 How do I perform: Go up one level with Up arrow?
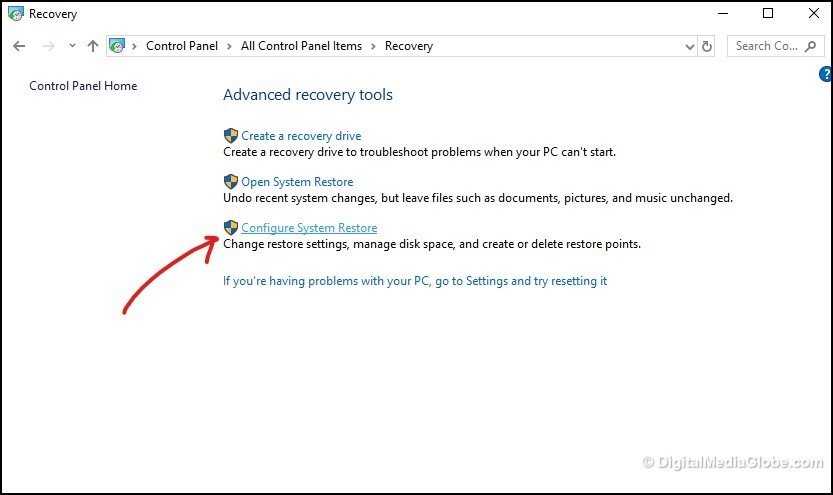[x=93, y=46]
